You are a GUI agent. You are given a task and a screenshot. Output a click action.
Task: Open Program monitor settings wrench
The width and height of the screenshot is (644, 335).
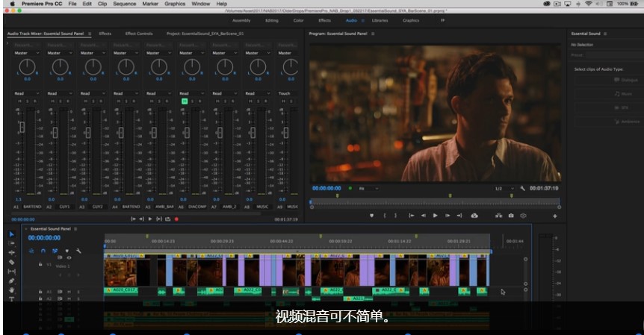coord(522,188)
